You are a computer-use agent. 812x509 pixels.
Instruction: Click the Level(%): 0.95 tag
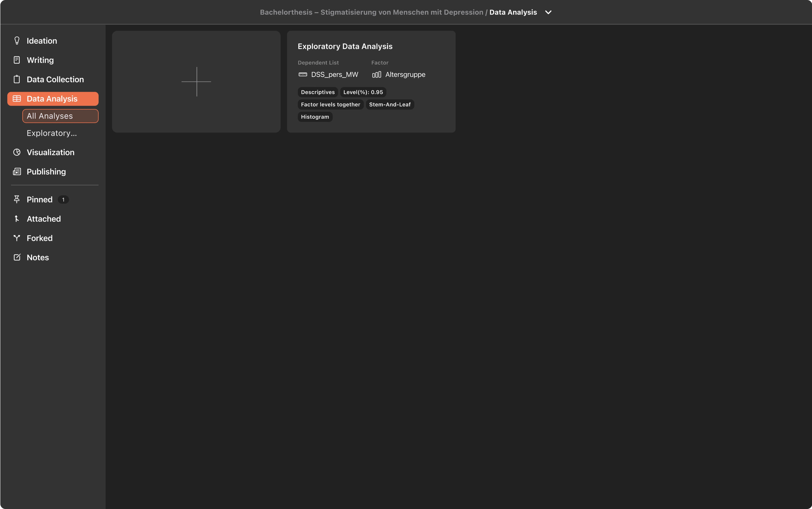pos(363,92)
